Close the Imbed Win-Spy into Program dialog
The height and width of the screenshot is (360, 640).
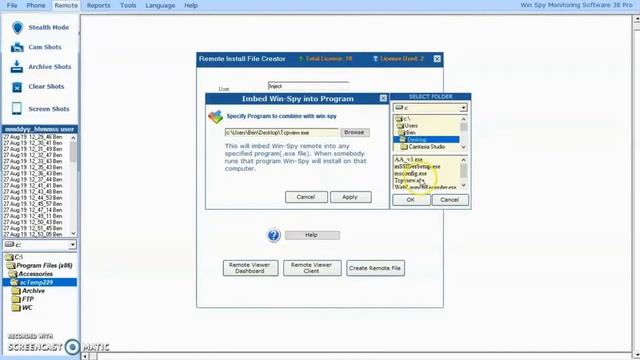tap(383, 98)
